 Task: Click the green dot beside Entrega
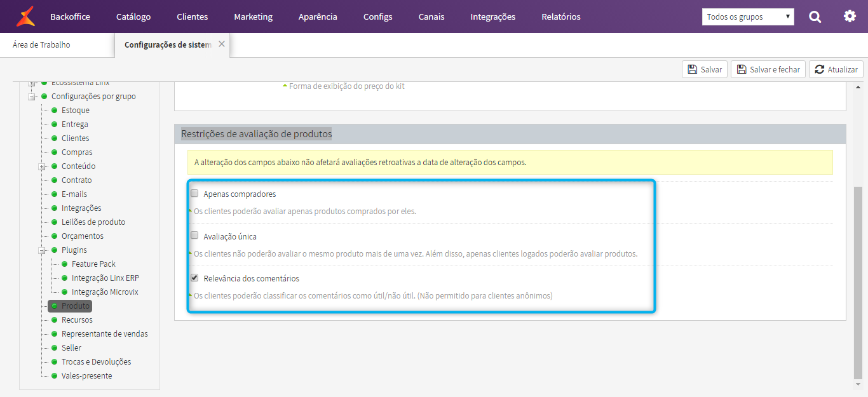pyautogui.click(x=55, y=124)
